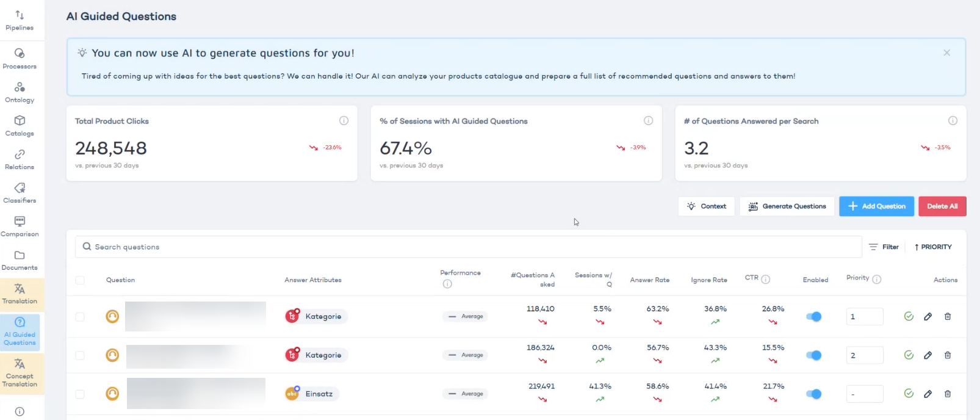Screen dimensions: 980x420
Task: Open the Filter options
Action: 884,247
